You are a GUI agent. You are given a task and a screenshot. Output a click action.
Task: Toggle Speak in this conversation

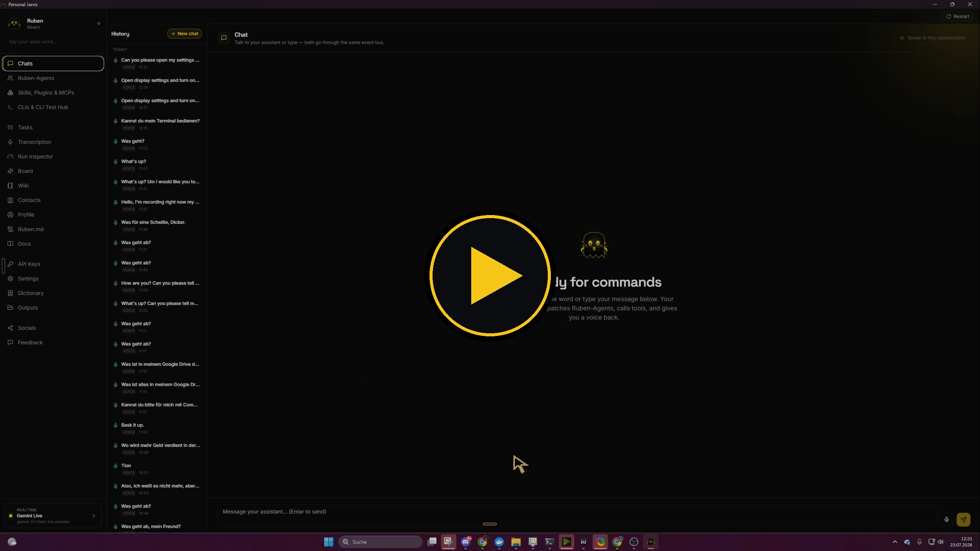[932, 38]
